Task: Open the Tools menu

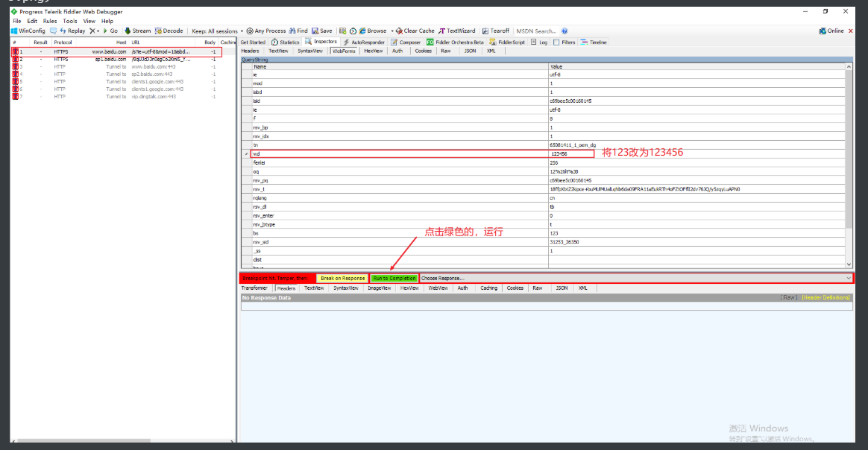Action: 70,21
